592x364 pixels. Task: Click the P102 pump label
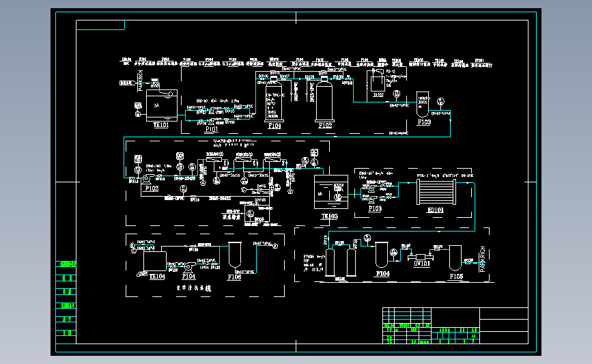pyautogui.click(x=152, y=188)
